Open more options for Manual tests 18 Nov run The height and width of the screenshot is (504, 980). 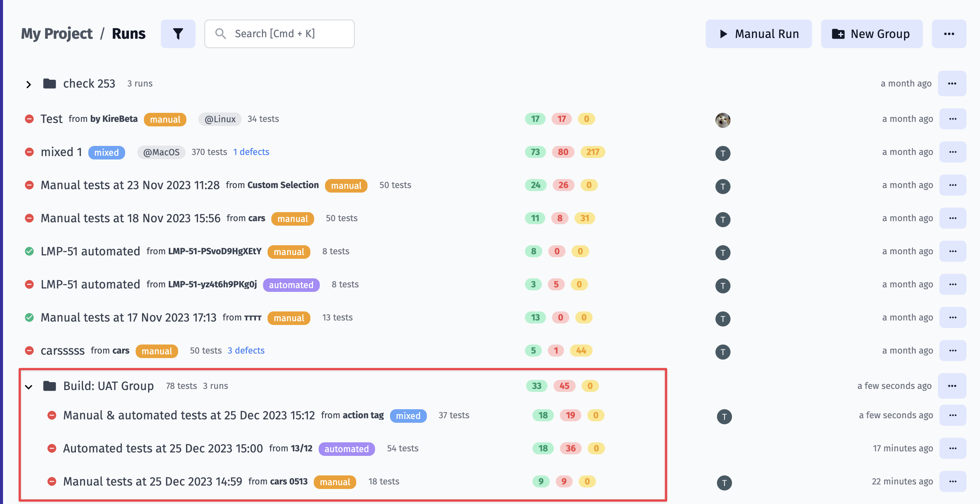(x=953, y=218)
